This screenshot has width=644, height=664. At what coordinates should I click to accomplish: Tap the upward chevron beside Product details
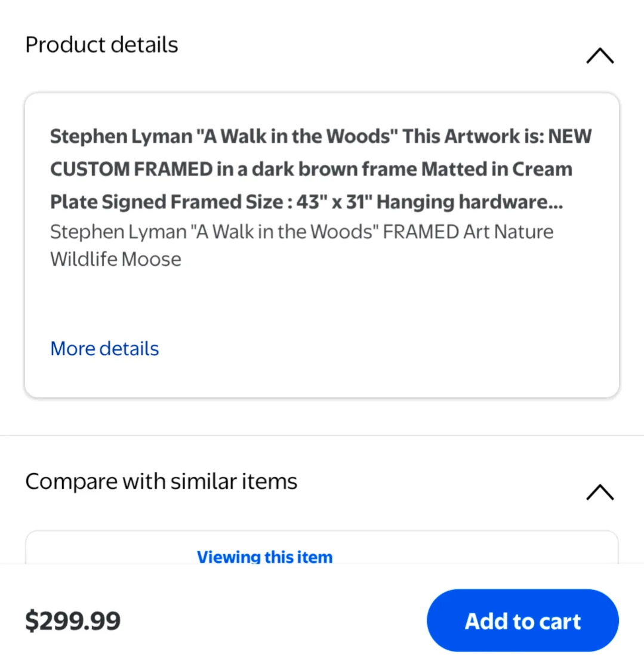point(599,56)
